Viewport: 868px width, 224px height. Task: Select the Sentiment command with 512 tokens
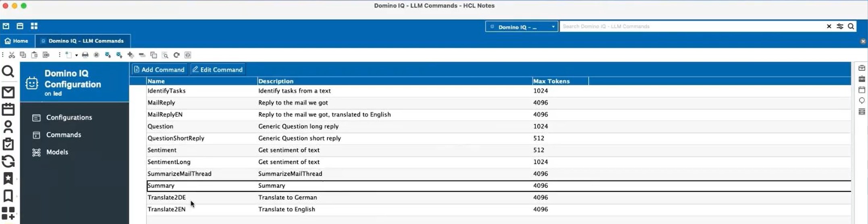[498, 150]
